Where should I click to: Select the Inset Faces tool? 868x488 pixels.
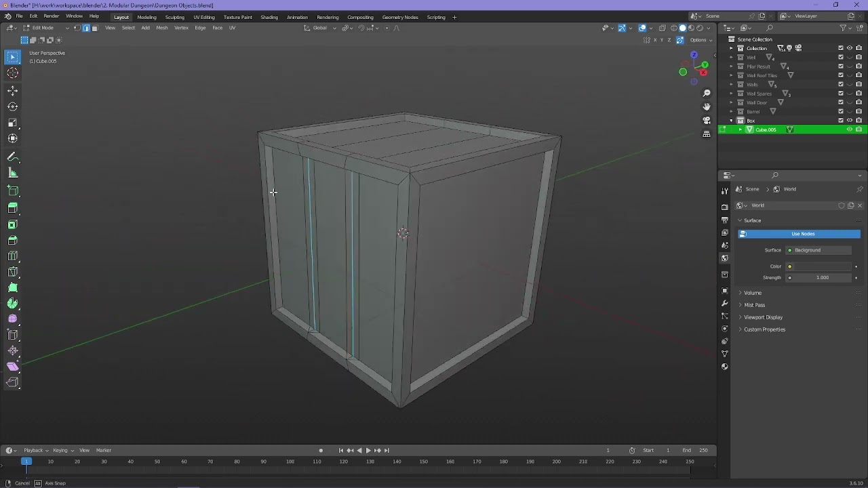(x=13, y=224)
